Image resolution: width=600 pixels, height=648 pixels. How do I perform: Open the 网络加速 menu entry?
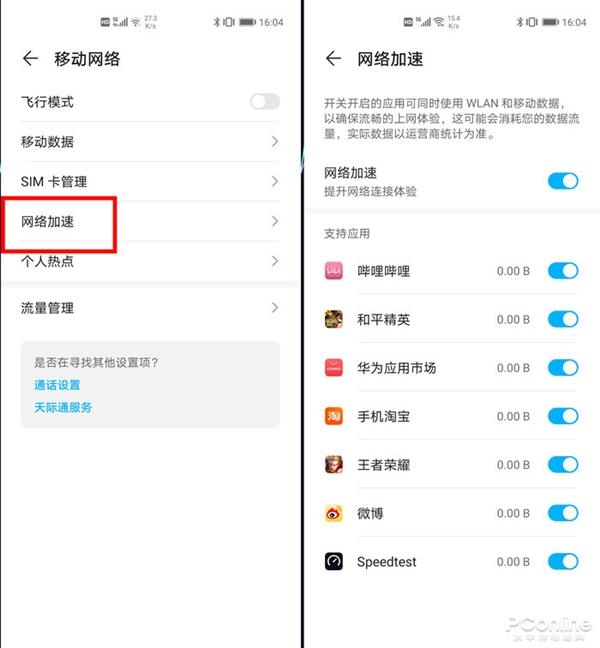150,222
